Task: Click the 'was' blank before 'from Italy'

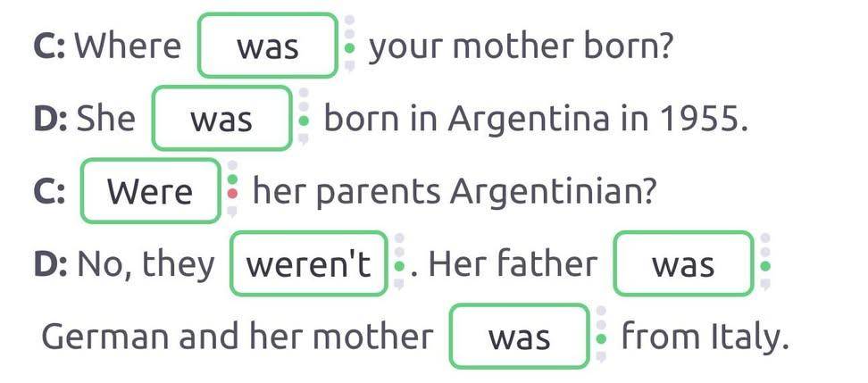Action: pos(520,337)
